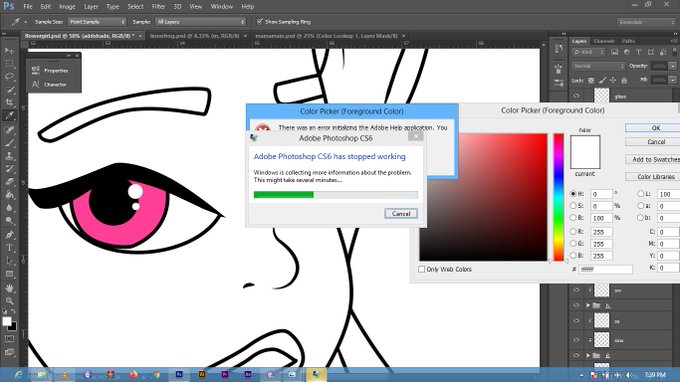Open the Window menu
Image resolution: width=680 pixels, height=382 pixels.
pos(222,7)
